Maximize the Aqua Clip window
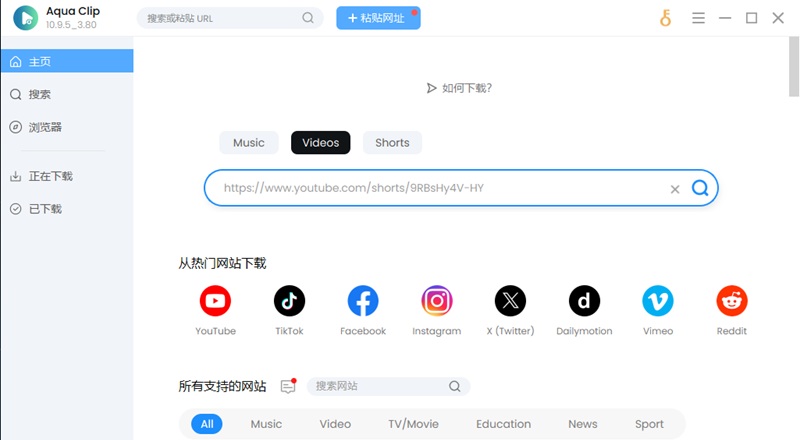 point(752,18)
